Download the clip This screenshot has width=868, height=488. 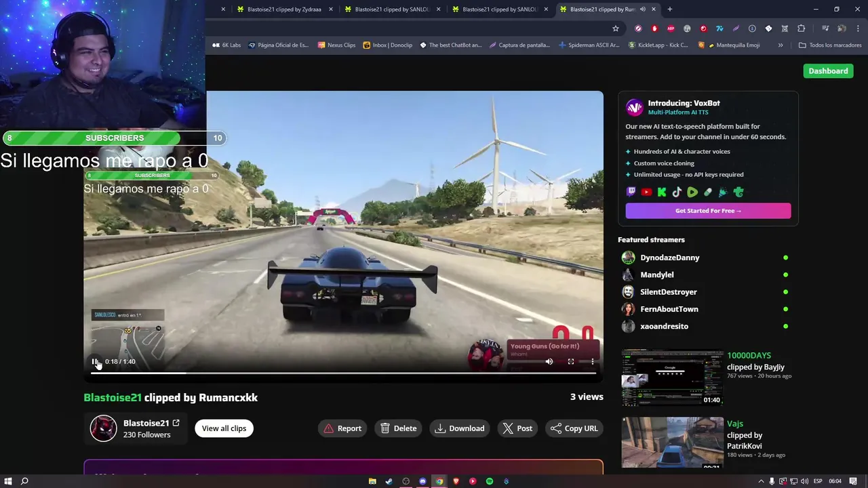pyautogui.click(x=460, y=428)
